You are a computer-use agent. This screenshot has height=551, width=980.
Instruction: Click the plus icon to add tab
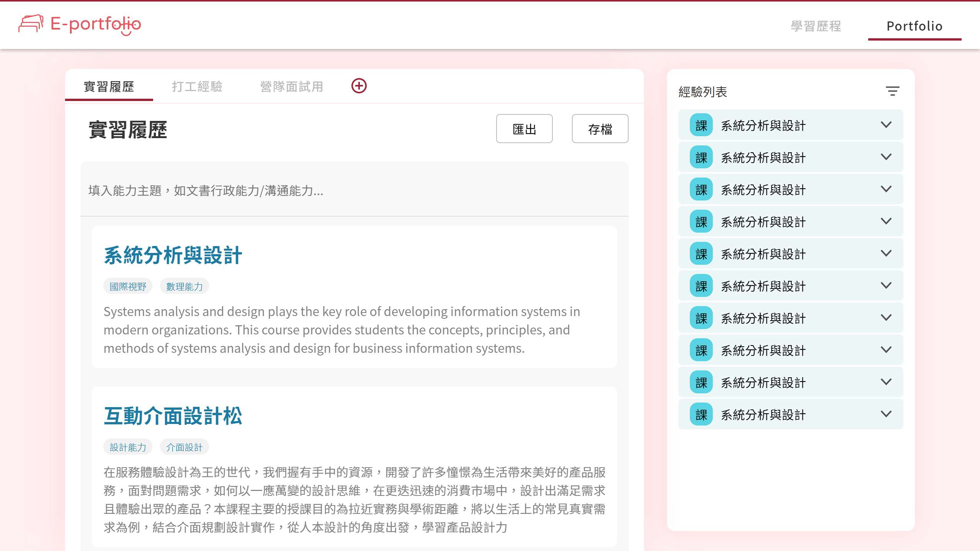tap(359, 86)
